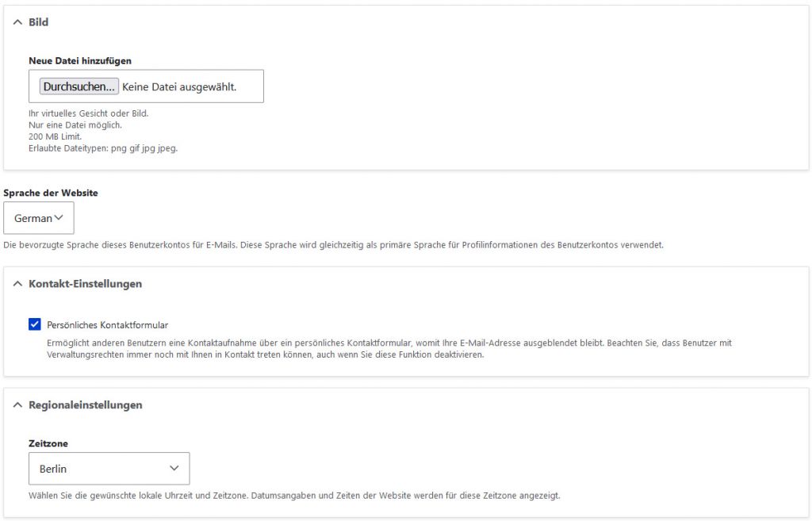This screenshot has width=812, height=521.
Task: Toggle the "Regionaleinstellungen" section heading
Action: click(x=86, y=405)
